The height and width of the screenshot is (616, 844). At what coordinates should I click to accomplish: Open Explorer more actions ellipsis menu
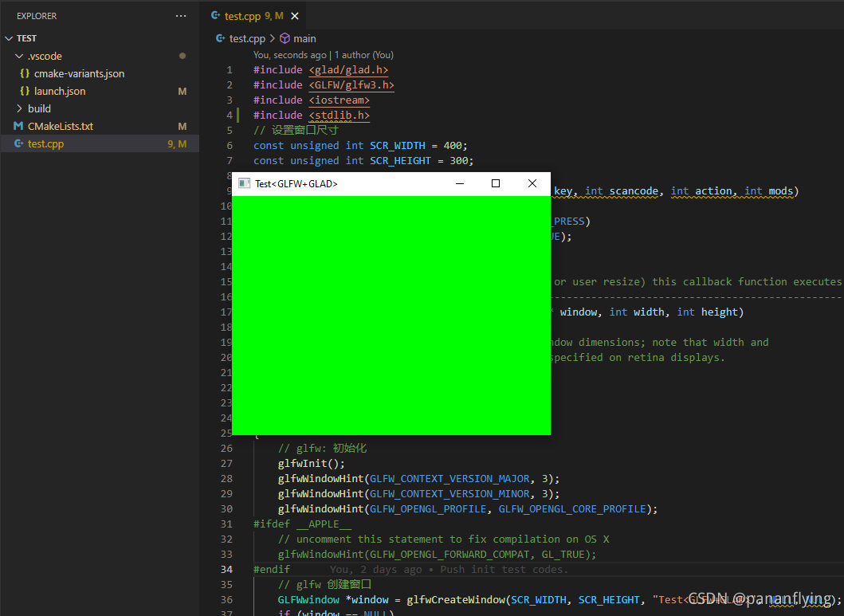(x=181, y=16)
